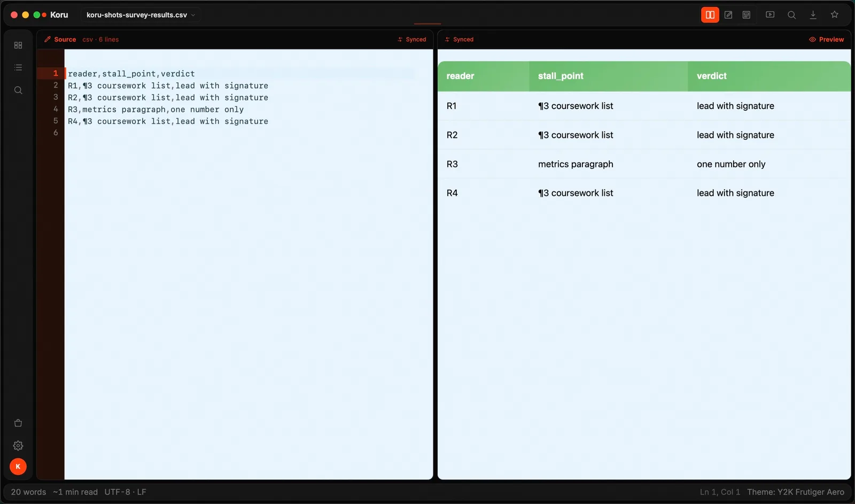Change the Y2K Frutiger Aero theme

pos(796,492)
